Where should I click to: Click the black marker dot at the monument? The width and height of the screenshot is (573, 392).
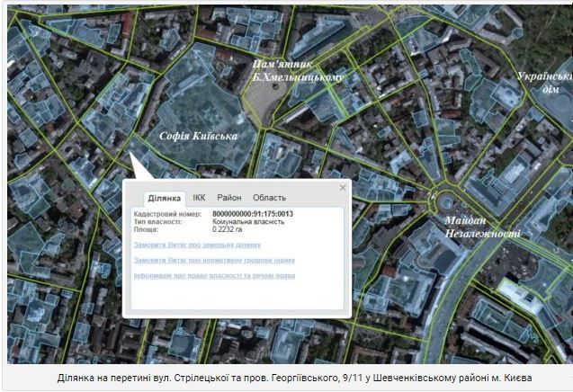[276, 86]
